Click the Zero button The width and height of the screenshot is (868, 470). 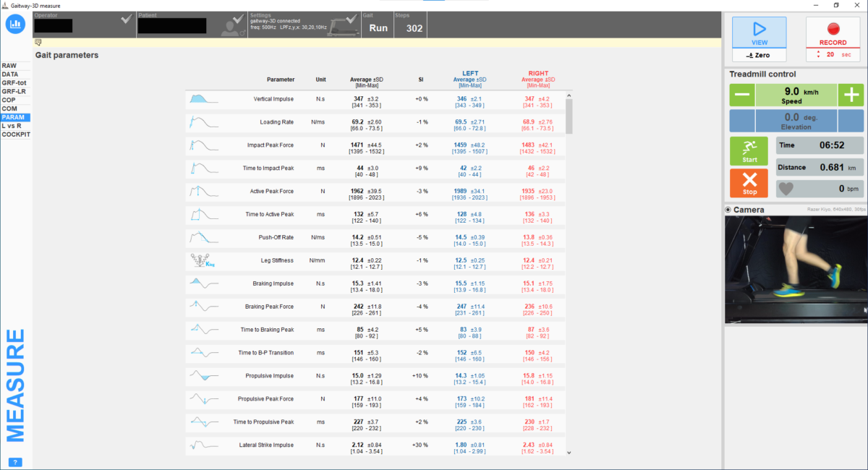coord(759,56)
